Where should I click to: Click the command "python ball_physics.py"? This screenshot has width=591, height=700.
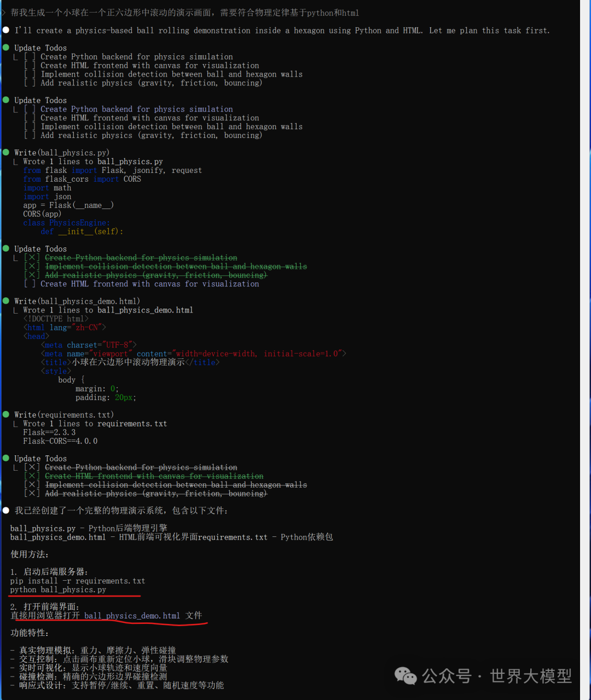tap(58, 589)
